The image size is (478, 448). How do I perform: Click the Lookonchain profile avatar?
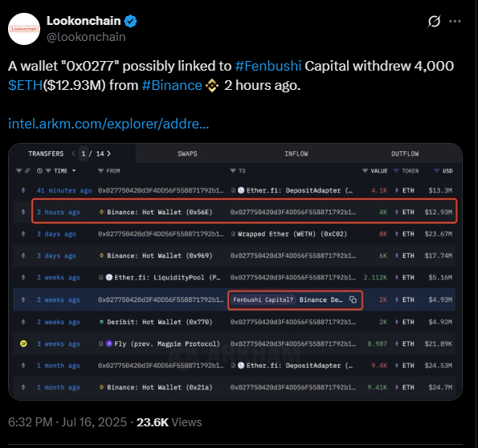(x=24, y=29)
